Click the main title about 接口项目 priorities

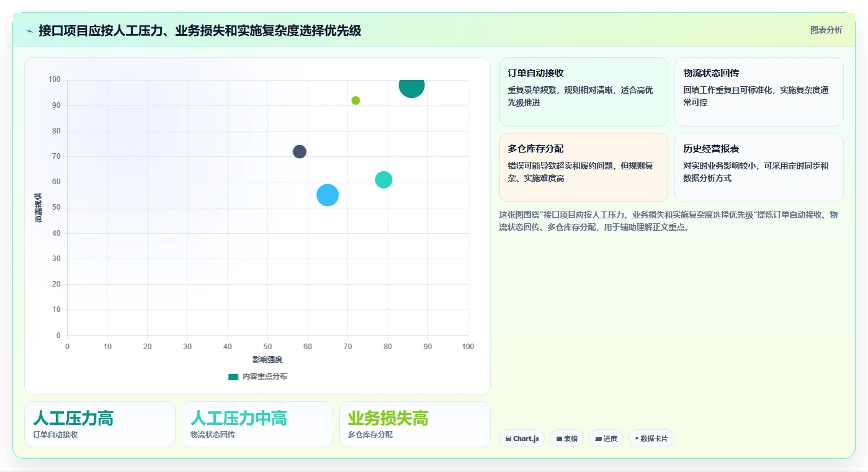point(200,30)
